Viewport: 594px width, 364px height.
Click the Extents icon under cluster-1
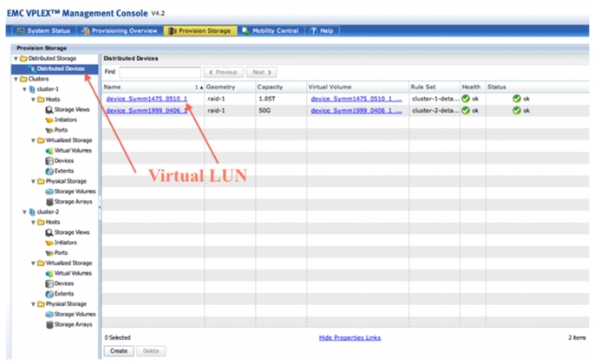[x=49, y=171]
